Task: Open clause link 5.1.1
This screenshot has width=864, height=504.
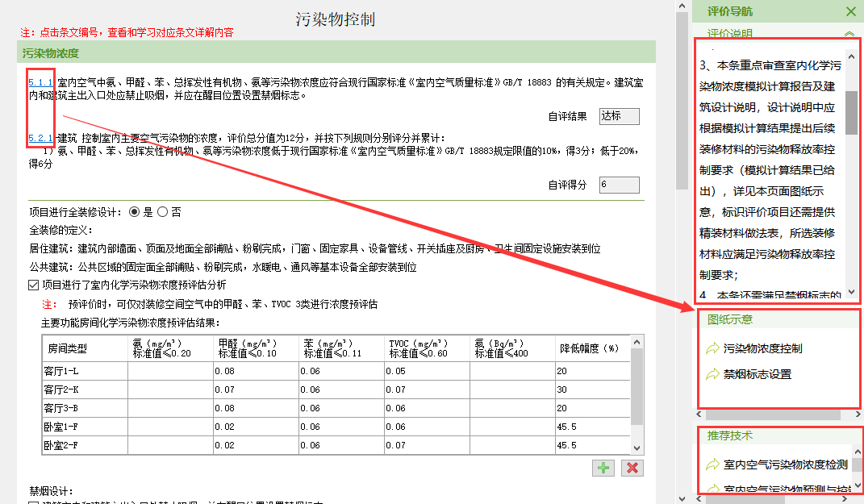Action: point(40,83)
